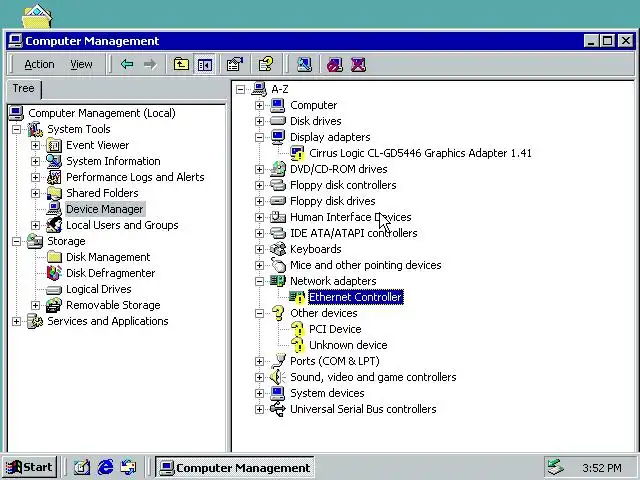This screenshot has height=480, width=640.
Task: Expand the Removable Storage node
Action: (36, 305)
